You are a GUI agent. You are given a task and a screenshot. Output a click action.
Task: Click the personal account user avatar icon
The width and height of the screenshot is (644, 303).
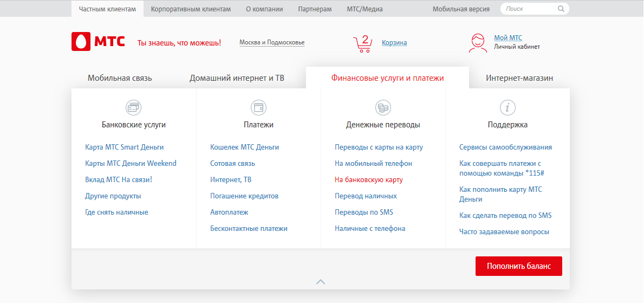point(478,43)
